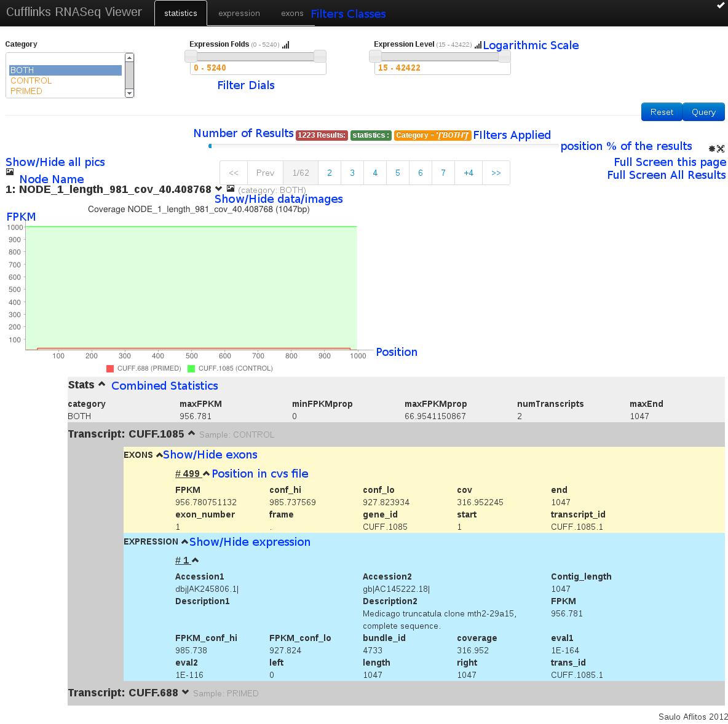The image size is (728, 724).
Task: Click the green statistics badge
Action: 371,135
